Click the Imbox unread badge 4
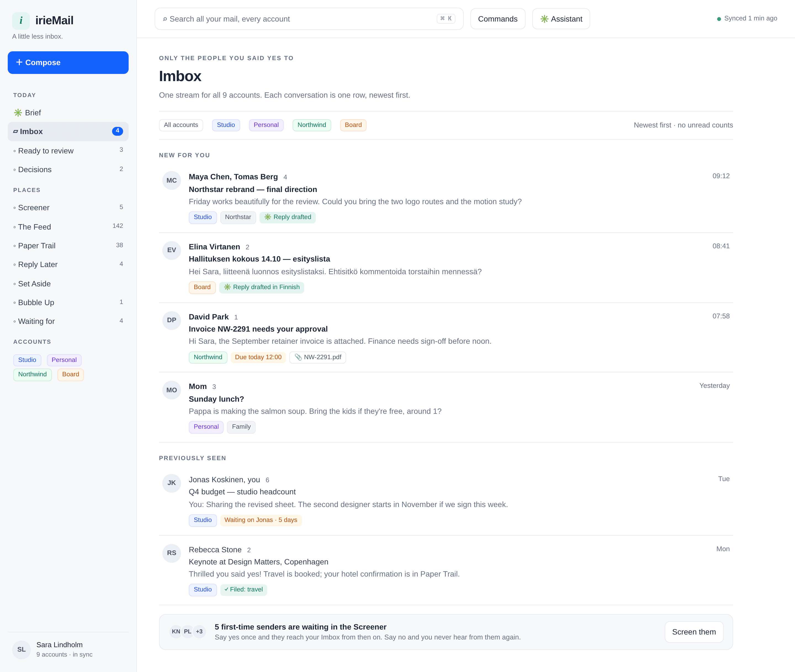This screenshot has height=672, width=795. tap(117, 131)
